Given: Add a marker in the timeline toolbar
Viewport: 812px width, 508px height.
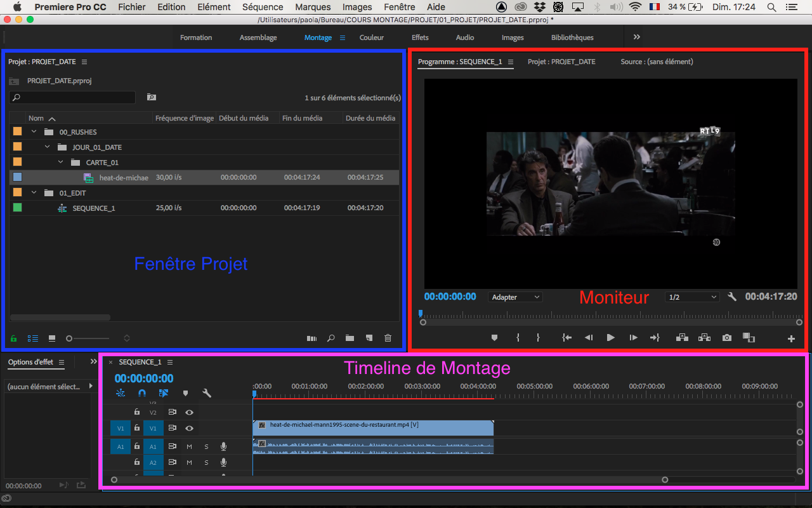Looking at the screenshot, I should (x=186, y=393).
